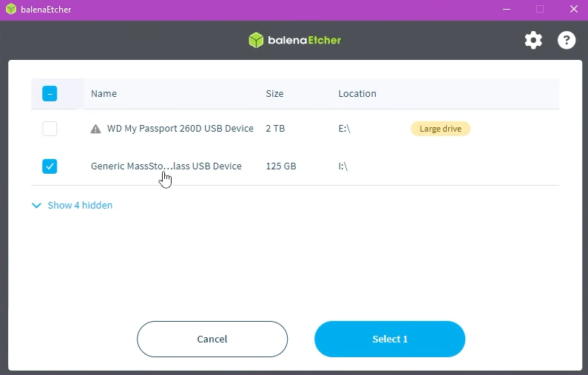Uncheck the Generic MassStorage USB Device checkbox
The width and height of the screenshot is (588, 375).
(x=50, y=166)
